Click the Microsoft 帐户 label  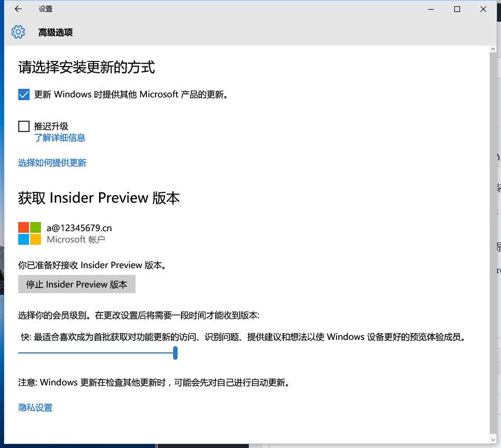pyautogui.click(x=76, y=239)
